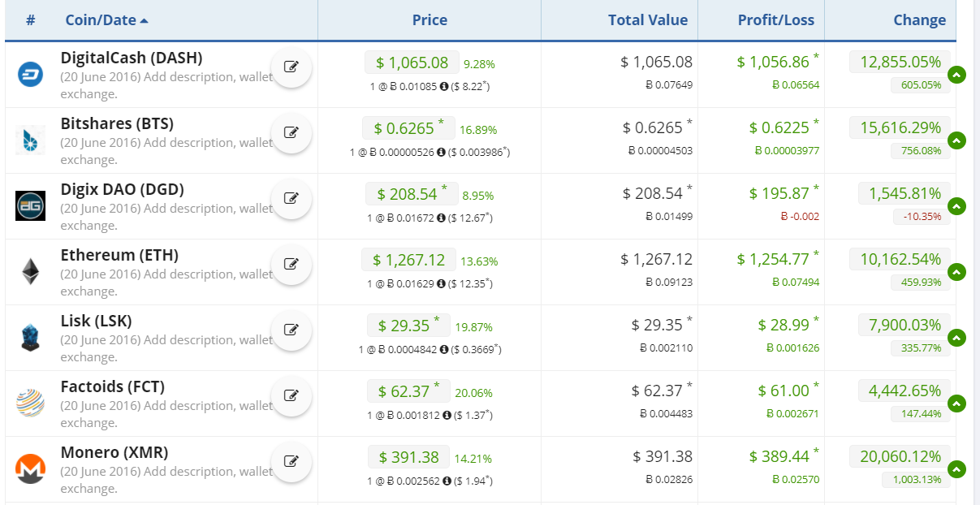Click the Factoids (FCT) description text
The height and width of the screenshot is (505, 980).
tap(166, 414)
